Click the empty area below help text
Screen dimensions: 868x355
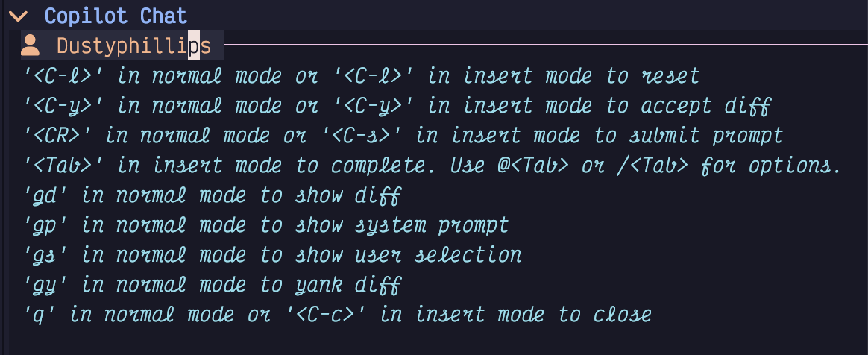pyautogui.click(x=434, y=342)
